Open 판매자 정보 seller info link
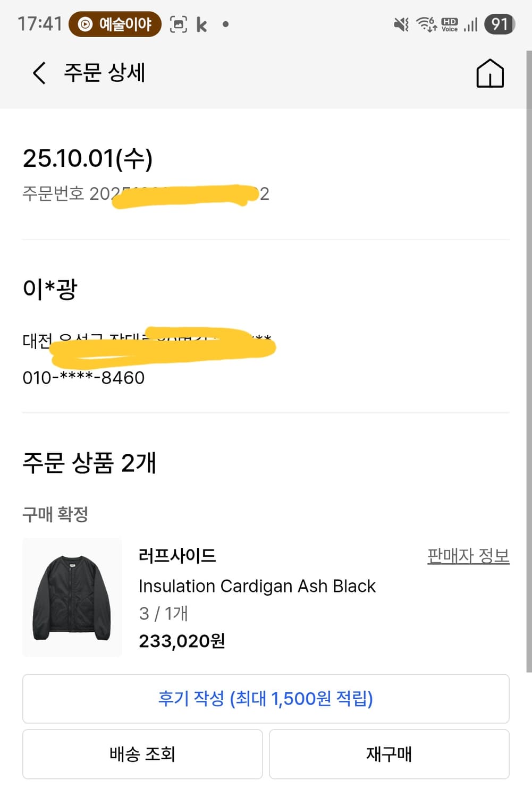 point(468,556)
